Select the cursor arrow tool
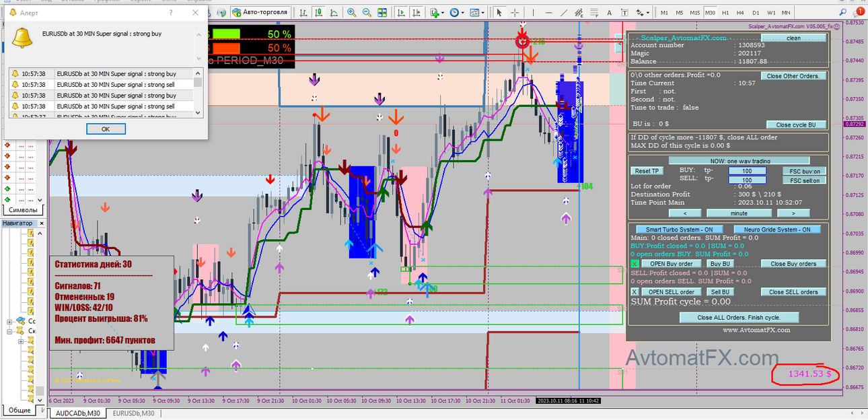868x420 pixels. click(499, 12)
